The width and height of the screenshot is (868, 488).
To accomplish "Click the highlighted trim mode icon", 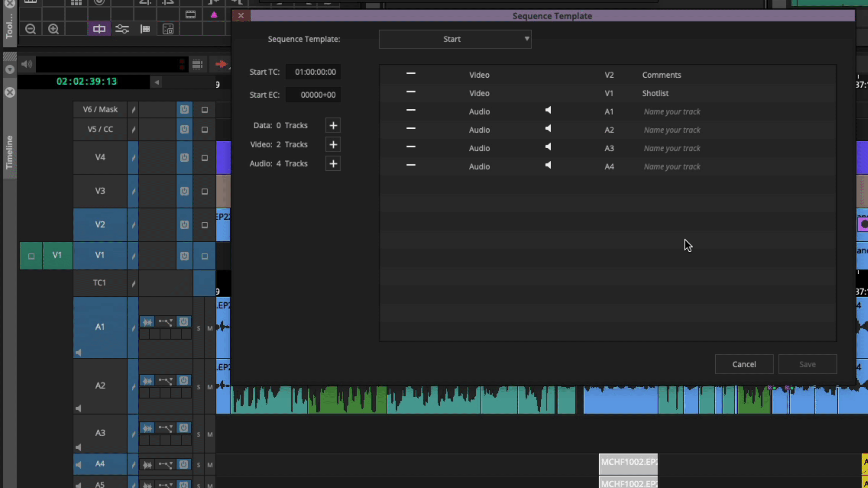I will pyautogui.click(x=99, y=28).
